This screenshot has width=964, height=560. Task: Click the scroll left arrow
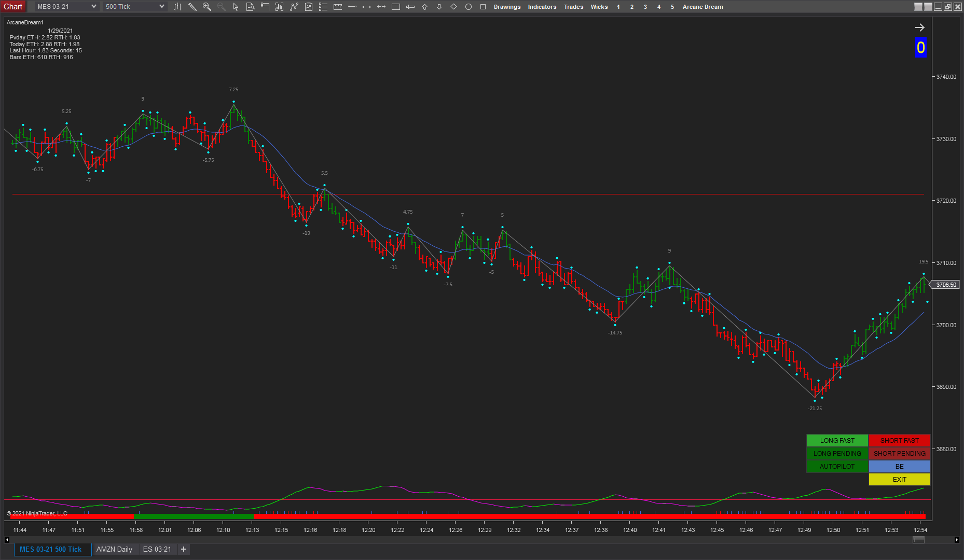6,540
